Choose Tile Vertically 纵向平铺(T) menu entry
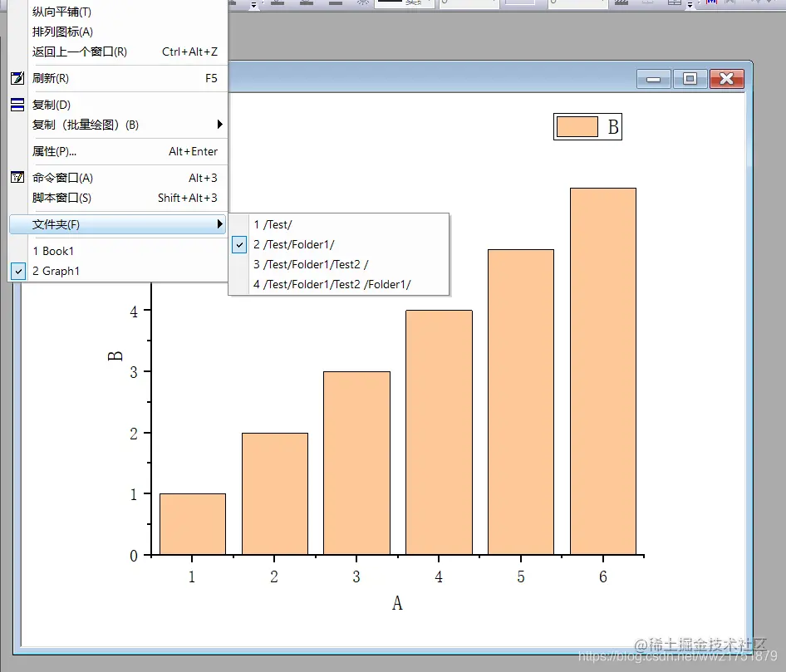The height and width of the screenshot is (672, 786). [x=118, y=12]
